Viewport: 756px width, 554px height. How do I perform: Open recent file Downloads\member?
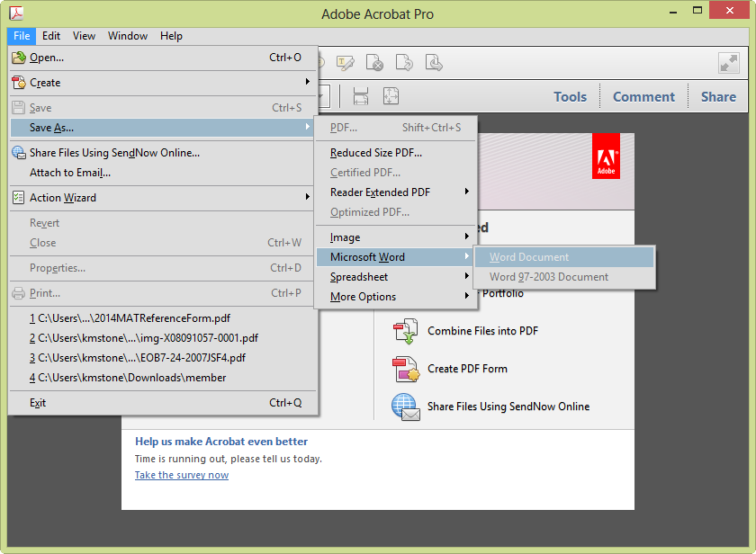click(x=163, y=378)
